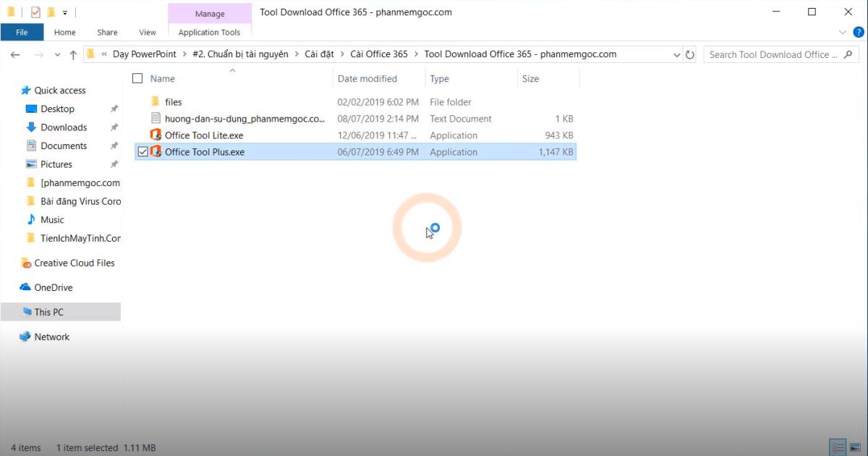The image size is (868, 456).
Task: Launch Office Tool Lite.exe
Action: pyautogui.click(x=205, y=135)
